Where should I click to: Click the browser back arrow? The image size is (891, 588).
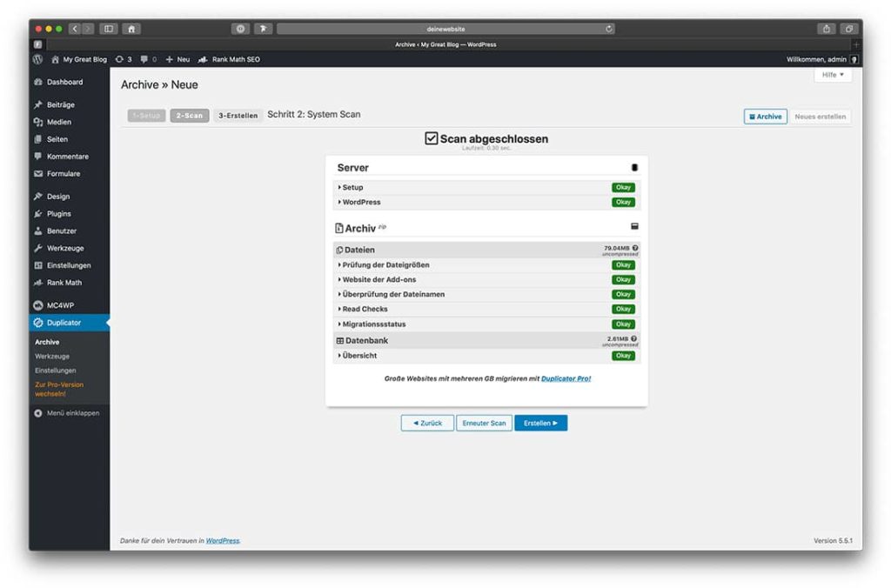coord(75,29)
